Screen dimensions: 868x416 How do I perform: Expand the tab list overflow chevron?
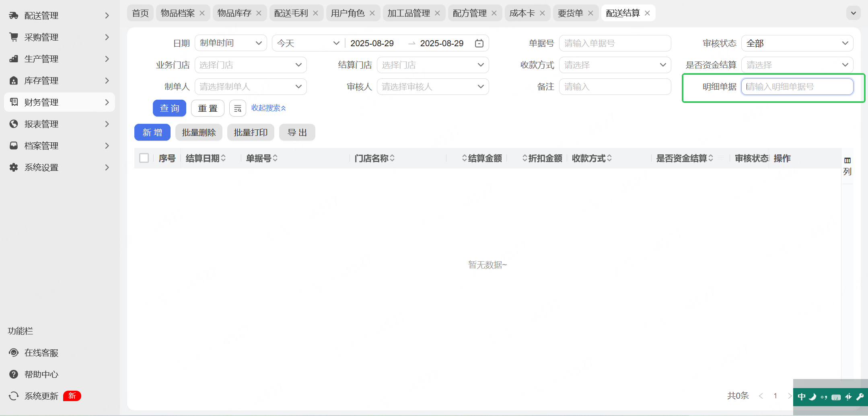pos(853,13)
